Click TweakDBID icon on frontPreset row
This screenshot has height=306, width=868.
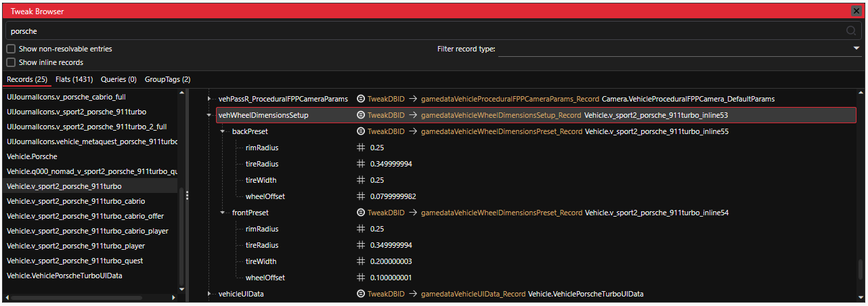pyautogui.click(x=361, y=213)
